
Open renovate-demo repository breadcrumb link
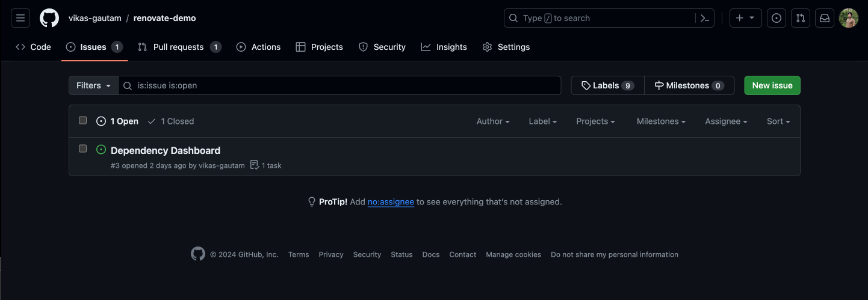(164, 18)
